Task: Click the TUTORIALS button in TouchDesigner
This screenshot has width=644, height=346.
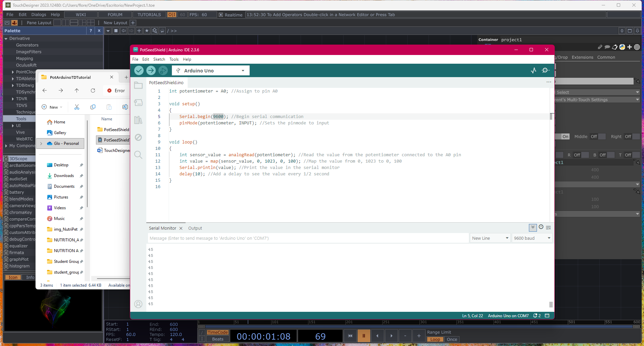Action: [149, 15]
